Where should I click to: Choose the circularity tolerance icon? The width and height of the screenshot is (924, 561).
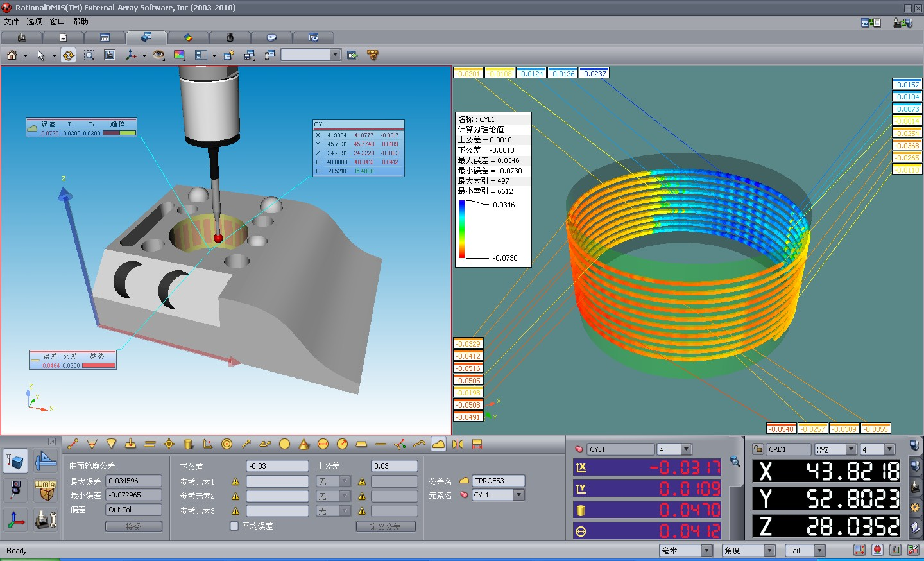point(284,444)
